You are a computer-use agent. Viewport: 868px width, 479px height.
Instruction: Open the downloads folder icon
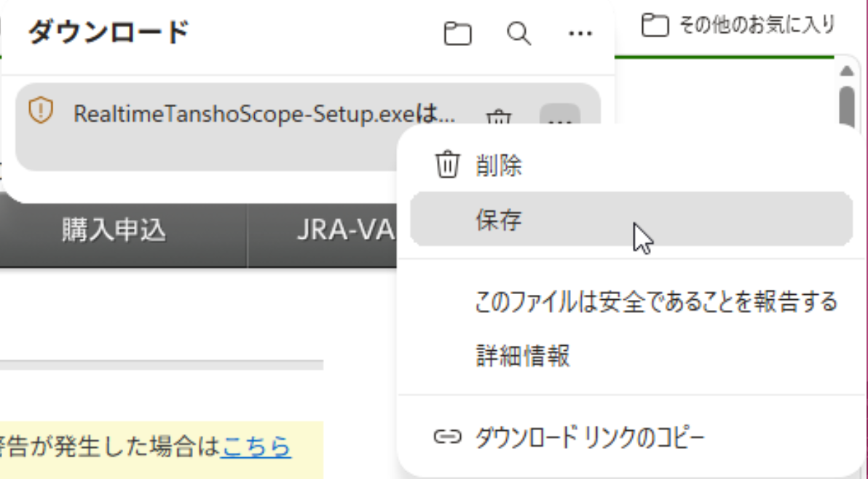pyautogui.click(x=458, y=33)
